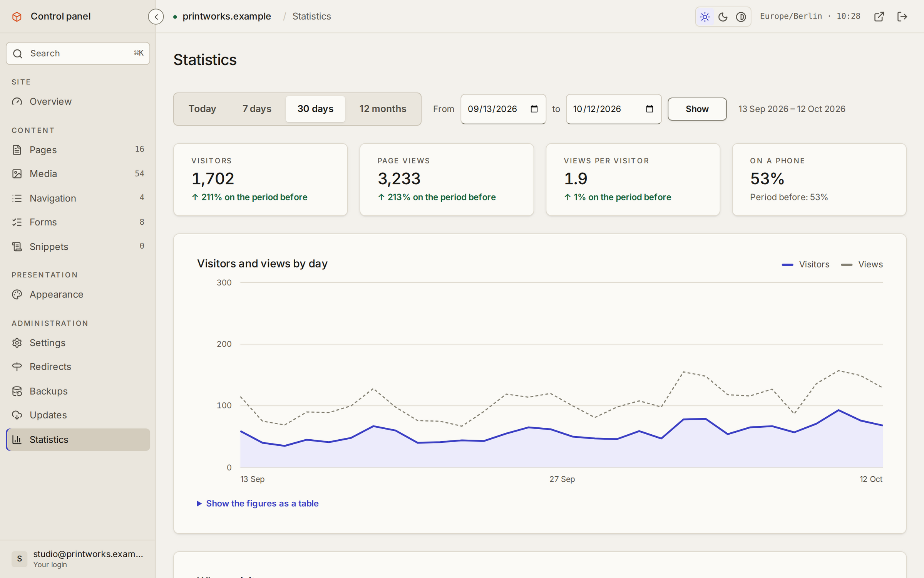
Task: Click the Settings gear icon
Action: pyautogui.click(x=17, y=343)
